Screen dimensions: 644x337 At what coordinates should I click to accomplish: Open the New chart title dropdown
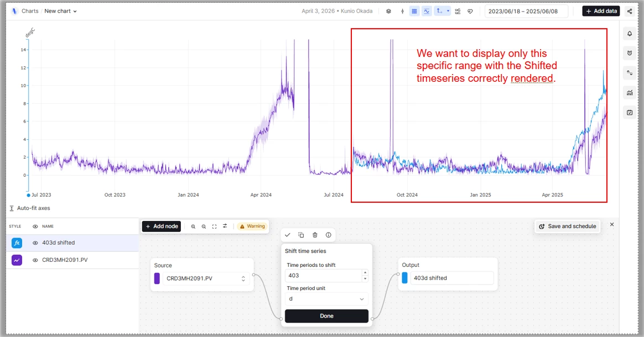pyautogui.click(x=61, y=11)
